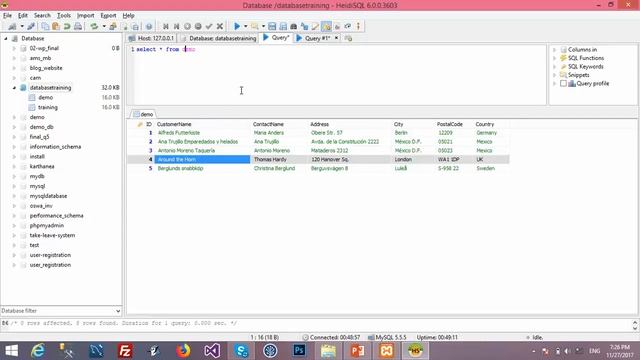
Task: Open the Export menu
Action: 108,16
